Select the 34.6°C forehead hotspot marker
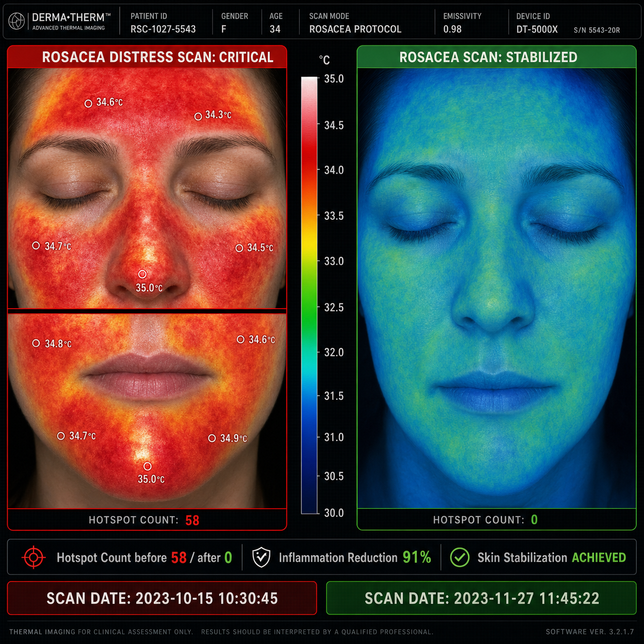Image resolution: width=644 pixels, height=644 pixels. point(88,103)
